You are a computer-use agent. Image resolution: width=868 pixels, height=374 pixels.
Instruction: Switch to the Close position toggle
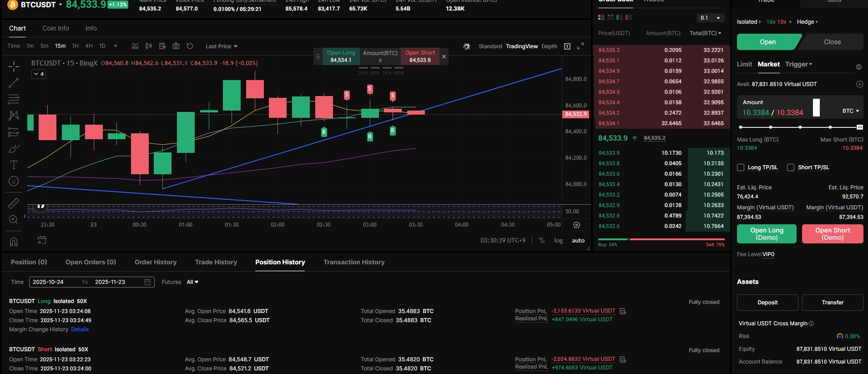click(832, 42)
